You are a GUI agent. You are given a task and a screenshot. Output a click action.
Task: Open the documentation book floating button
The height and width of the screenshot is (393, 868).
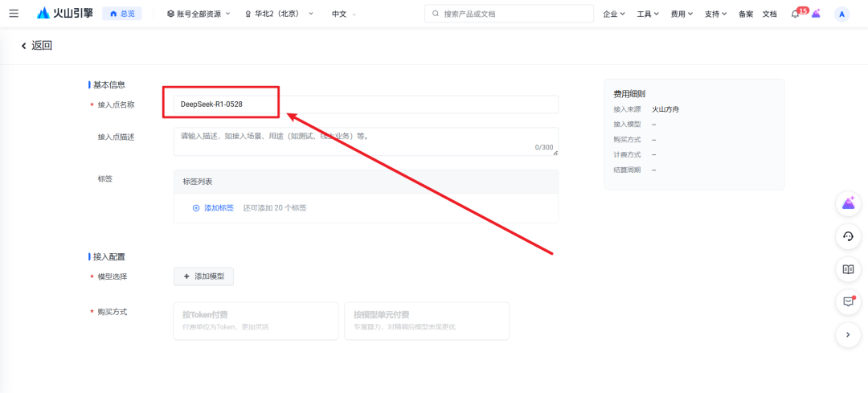click(x=848, y=269)
